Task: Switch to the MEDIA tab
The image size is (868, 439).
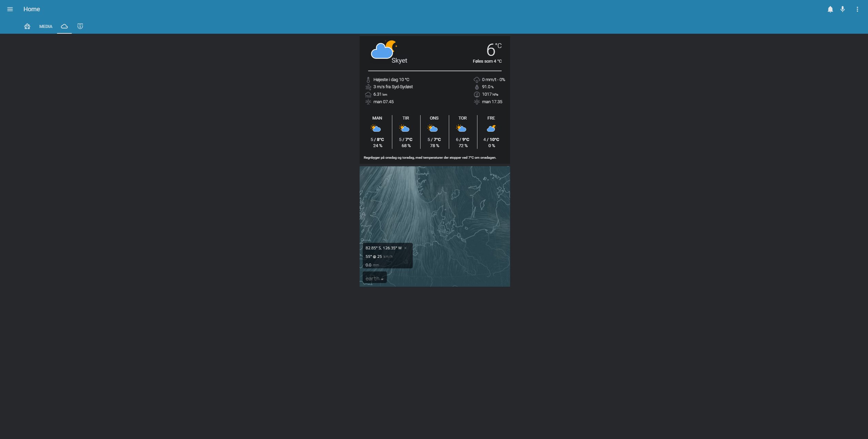Action: (x=46, y=26)
